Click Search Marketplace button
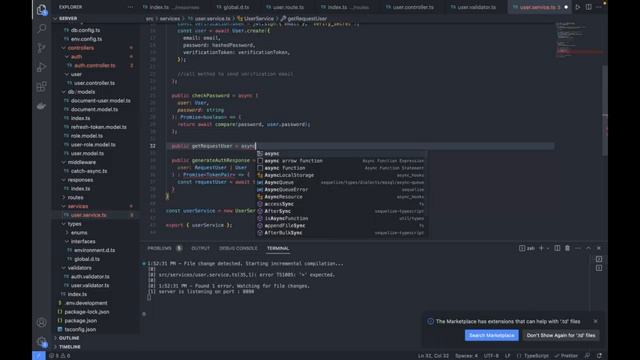 point(491,335)
